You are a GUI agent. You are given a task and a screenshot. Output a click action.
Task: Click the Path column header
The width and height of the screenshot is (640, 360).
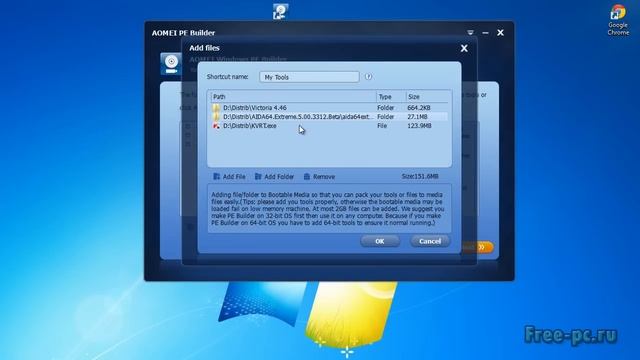coord(293,97)
